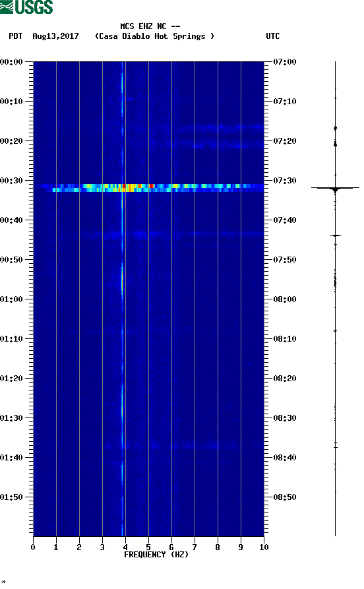Click the "01:10" PDT time label
Screen dimensions: 364x589
[12, 339]
